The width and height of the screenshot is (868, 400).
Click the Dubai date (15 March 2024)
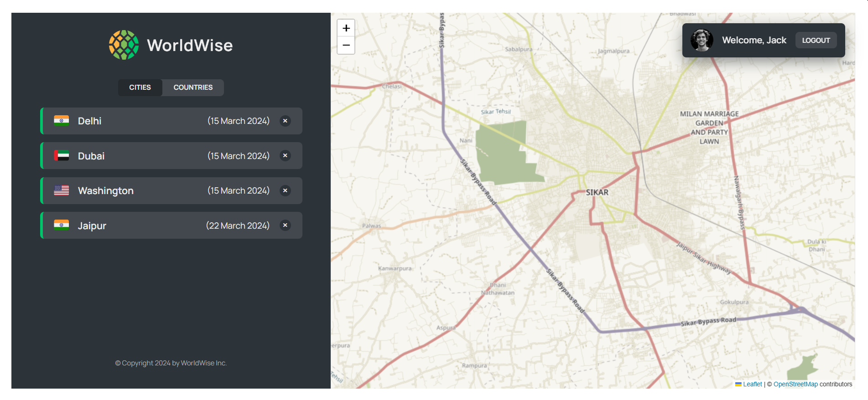click(x=239, y=156)
